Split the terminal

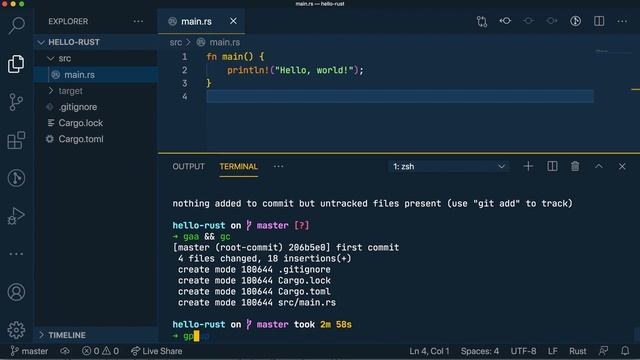(552, 166)
